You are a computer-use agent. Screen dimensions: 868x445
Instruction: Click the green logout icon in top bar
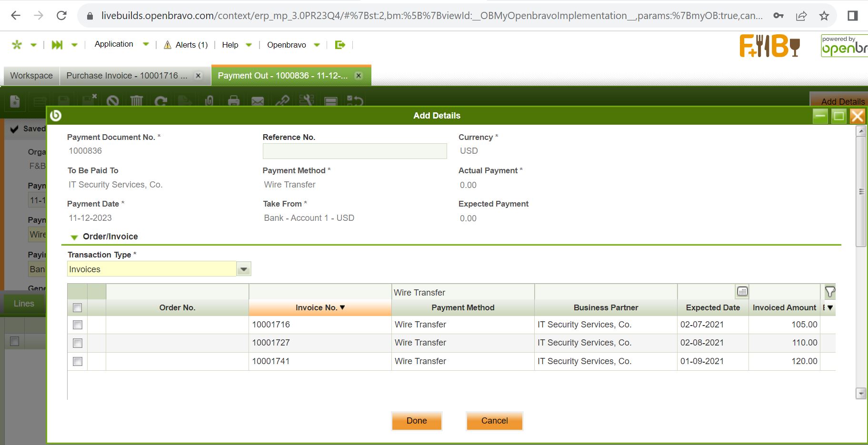tap(340, 45)
